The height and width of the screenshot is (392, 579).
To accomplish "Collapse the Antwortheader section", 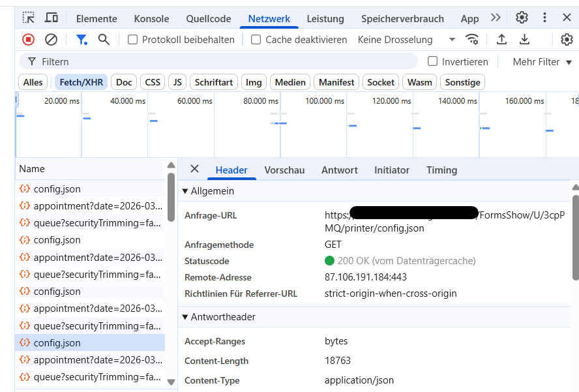I will [219, 317].
